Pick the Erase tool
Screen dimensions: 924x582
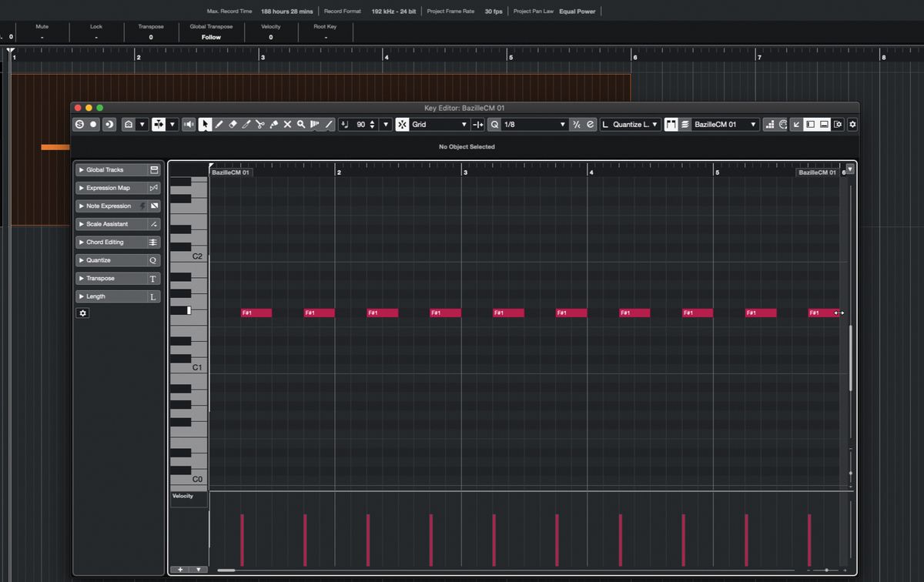[x=234, y=124]
